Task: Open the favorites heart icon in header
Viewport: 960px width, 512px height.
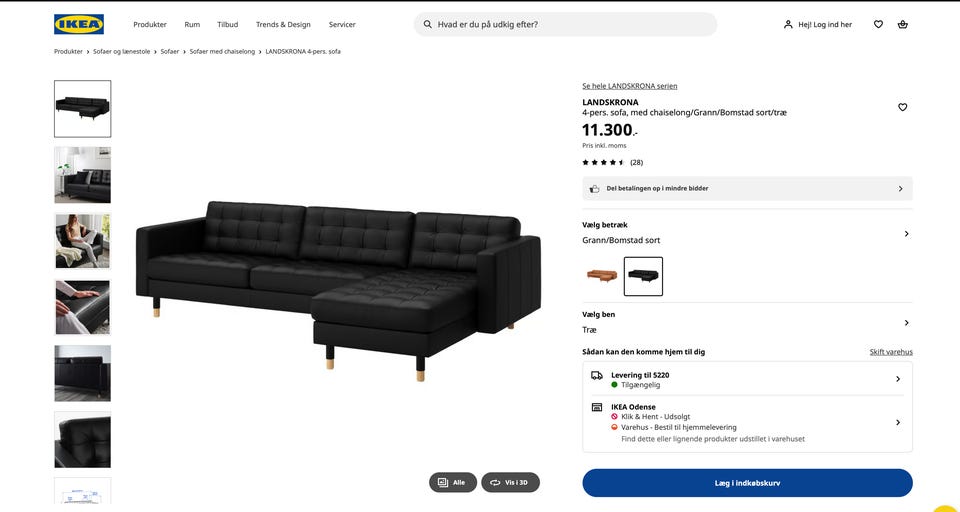Action: coord(878,24)
